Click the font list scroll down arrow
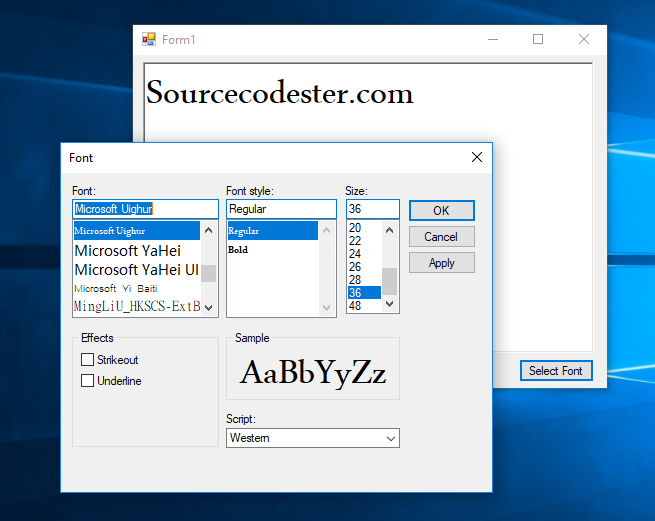Screen dimensions: 655x521 pos(209,308)
